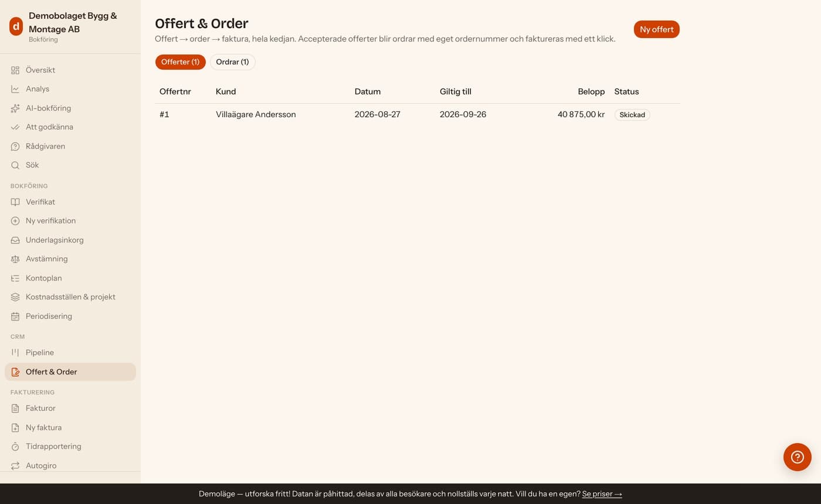Switch to the Ordrar (1) tab
The width and height of the screenshot is (821, 504).
point(232,62)
